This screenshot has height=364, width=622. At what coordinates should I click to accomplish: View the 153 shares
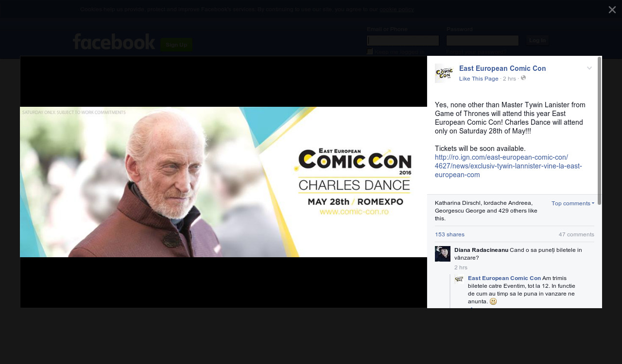point(449,234)
